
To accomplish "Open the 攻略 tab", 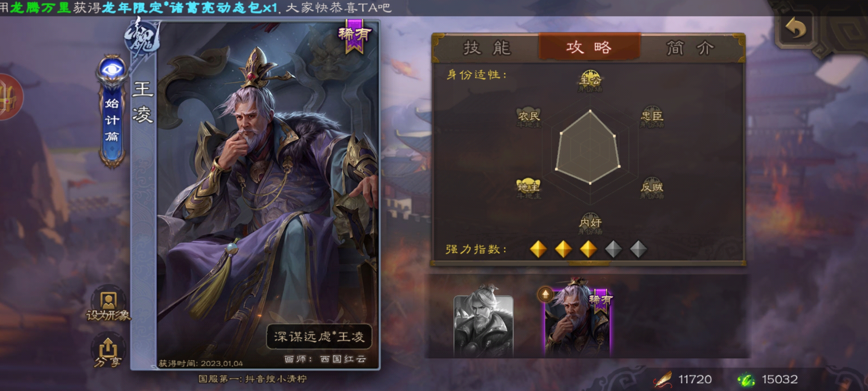I will 589,47.
